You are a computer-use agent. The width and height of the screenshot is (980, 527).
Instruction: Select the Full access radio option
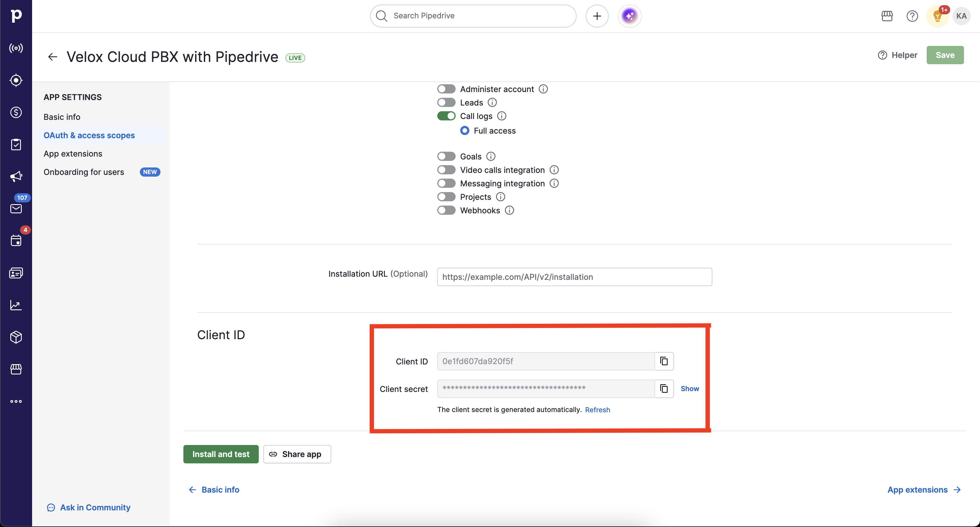[464, 131]
